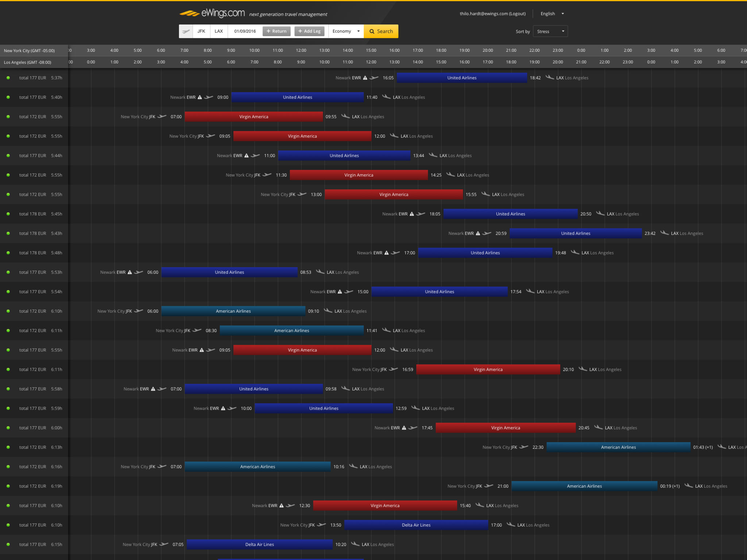Click the warning triangle beside Newark EWR 16:05
The height and width of the screenshot is (560, 747).
pyautogui.click(x=365, y=78)
